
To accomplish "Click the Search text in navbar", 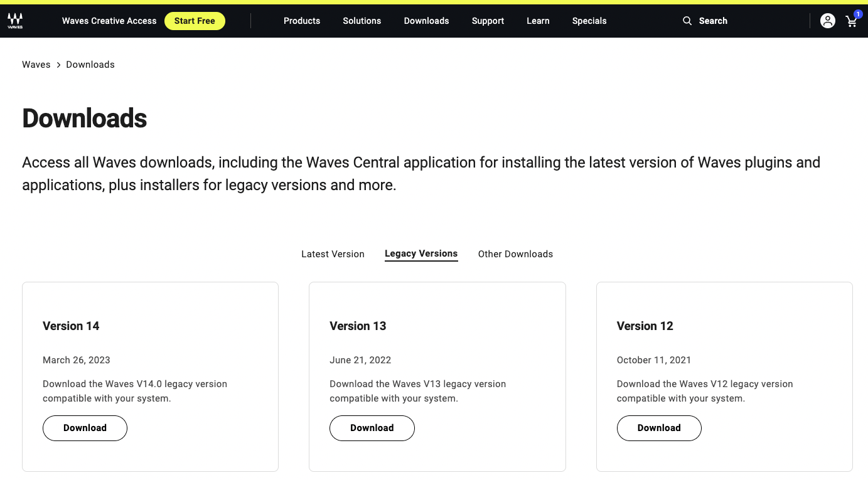I will point(713,21).
